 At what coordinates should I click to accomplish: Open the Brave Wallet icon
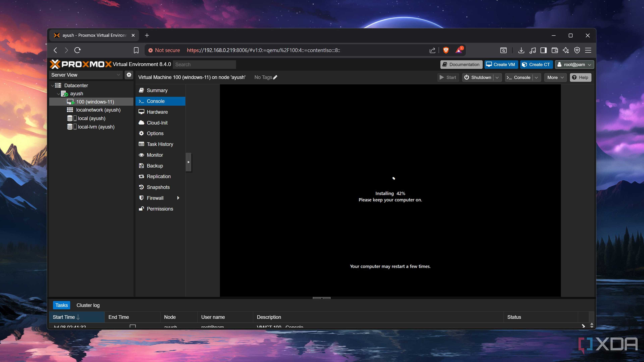click(x=555, y=50)
